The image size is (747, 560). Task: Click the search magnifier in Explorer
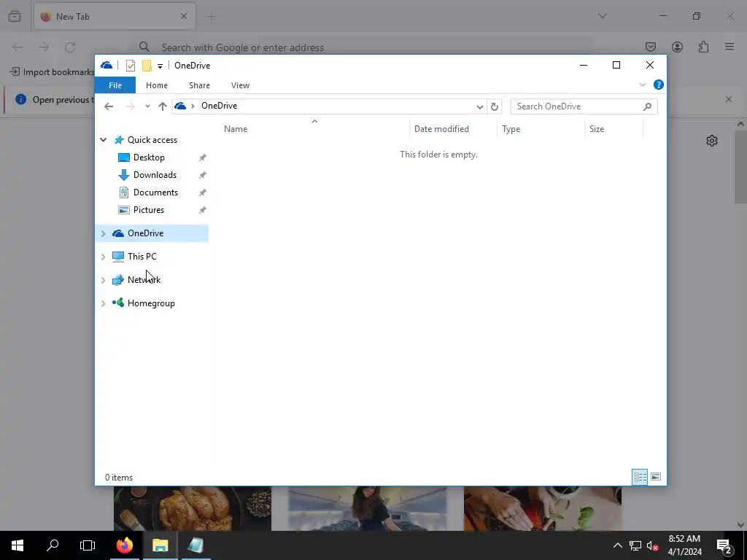pos(647,106)
